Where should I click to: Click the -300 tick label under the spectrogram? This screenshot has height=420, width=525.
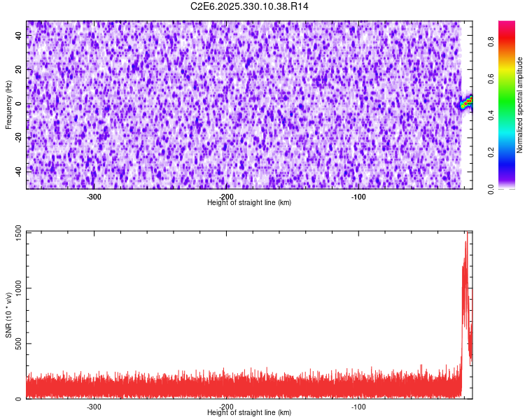click(x=94, y=197)
